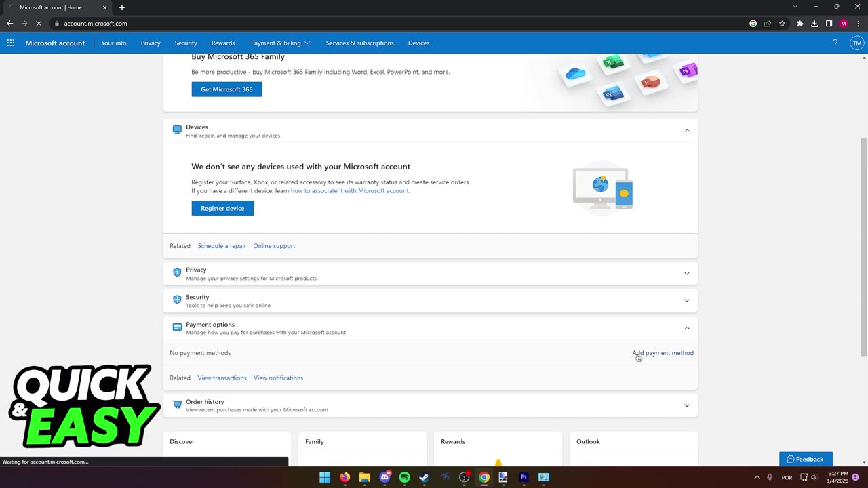
Task: Collapse the Devices section chevron
Action: [687, 130]
